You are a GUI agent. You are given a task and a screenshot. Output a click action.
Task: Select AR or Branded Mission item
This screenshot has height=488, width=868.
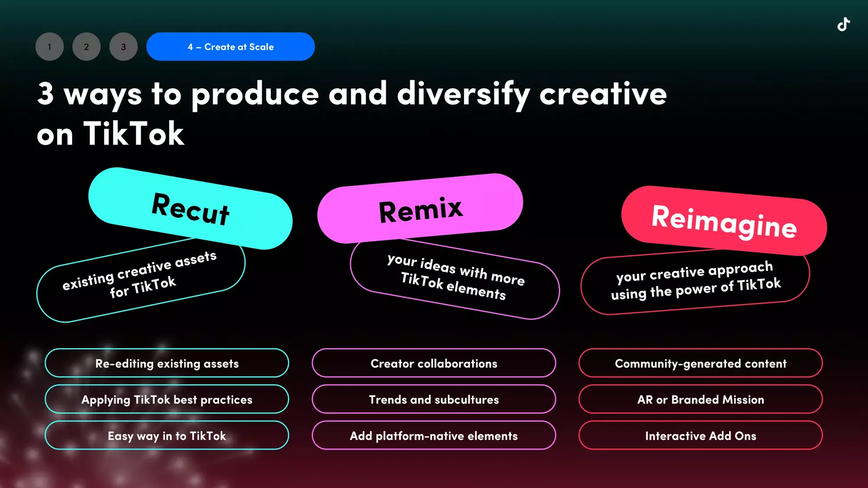click(x=700, y=399)
